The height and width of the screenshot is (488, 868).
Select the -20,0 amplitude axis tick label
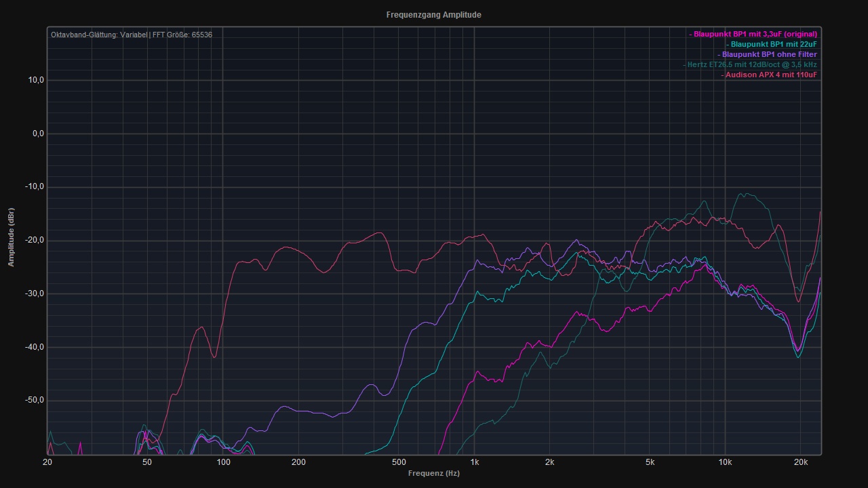pyautogui.click(x=35, y=240)
